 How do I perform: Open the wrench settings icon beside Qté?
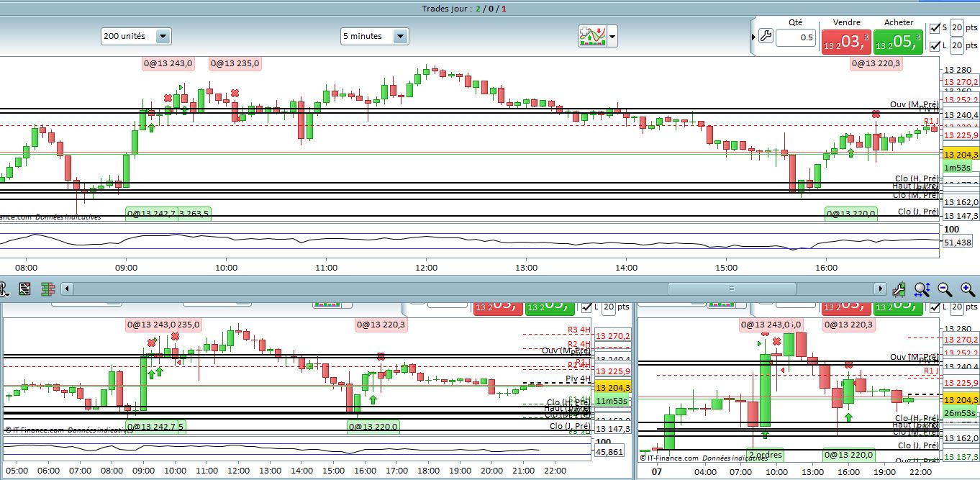coord(766,37)
